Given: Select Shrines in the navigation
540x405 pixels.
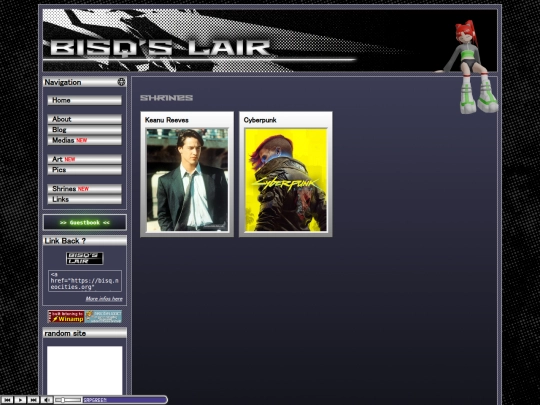Looking at the screenshot, I should pyautogui.click(x=84, y=189).
